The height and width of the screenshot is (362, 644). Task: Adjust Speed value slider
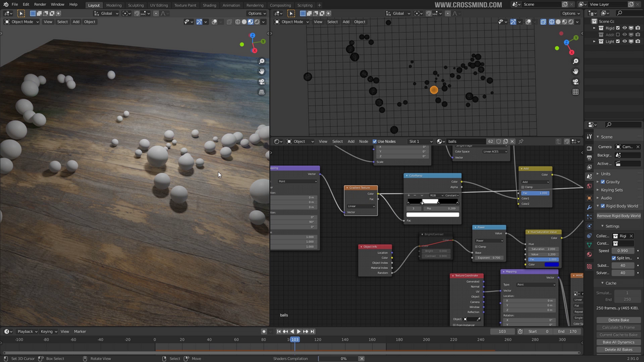[x=623, y=251]
